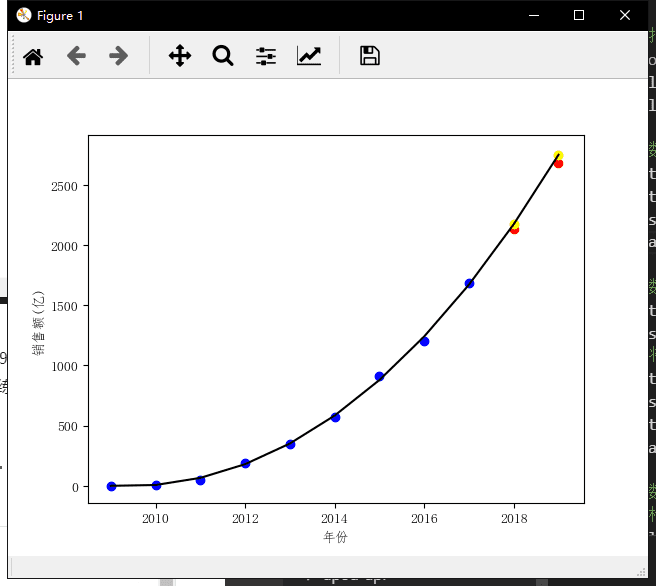Click the blue data point at 2012
Image resolution: width=656 pixels, height=586 pixels.
245,463
